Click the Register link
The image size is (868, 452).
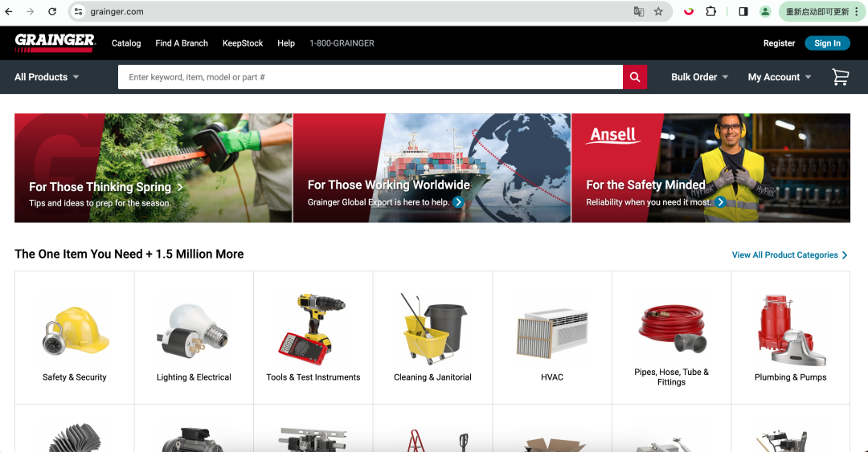(x=779, y=43)
